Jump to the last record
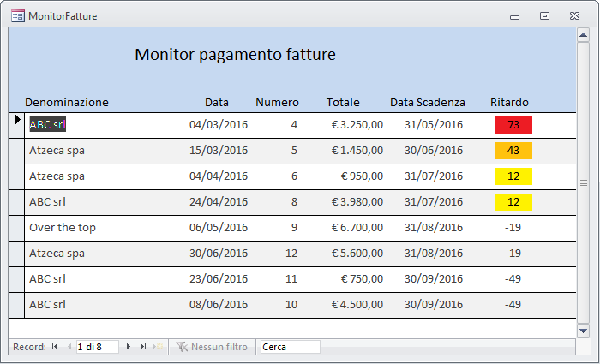Screen dimensions: 600x364 coord(143,347)
